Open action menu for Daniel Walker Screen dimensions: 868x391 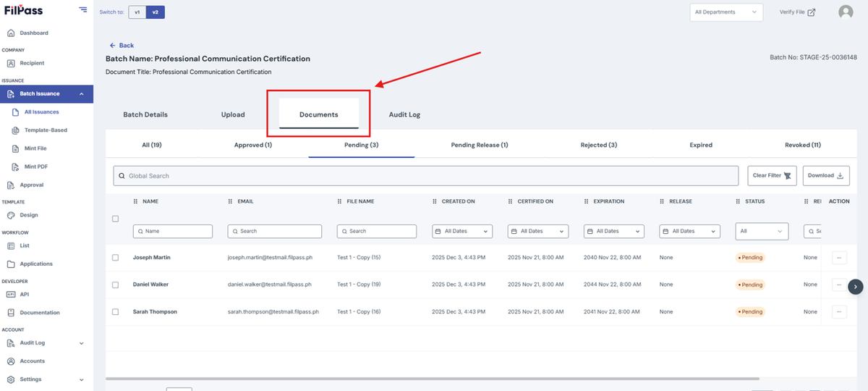tap(839, 285)
